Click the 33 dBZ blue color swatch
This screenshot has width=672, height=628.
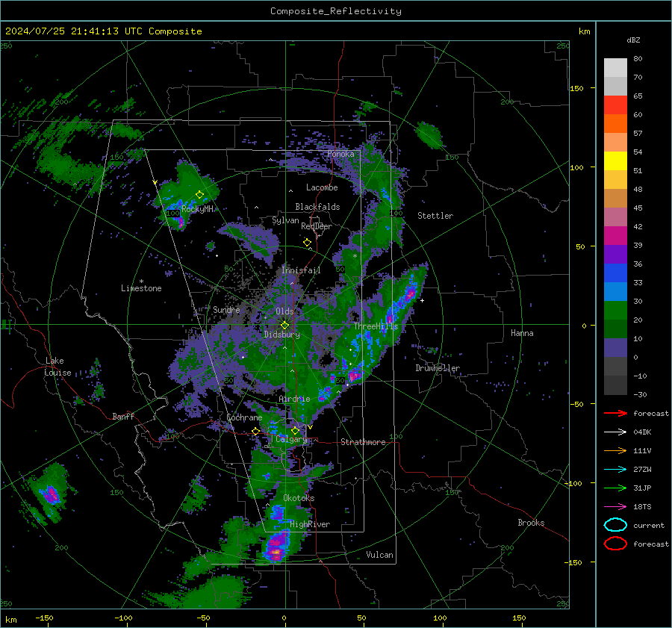615,291
